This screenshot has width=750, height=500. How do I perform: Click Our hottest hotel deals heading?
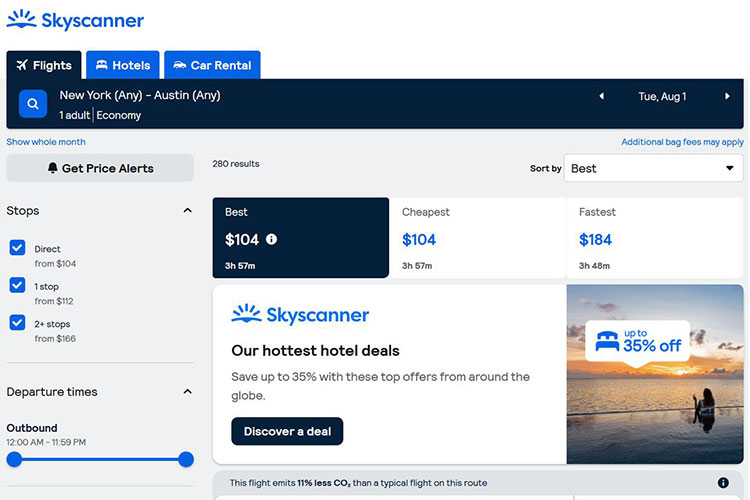pyautogui.click(x=315, y=351)
